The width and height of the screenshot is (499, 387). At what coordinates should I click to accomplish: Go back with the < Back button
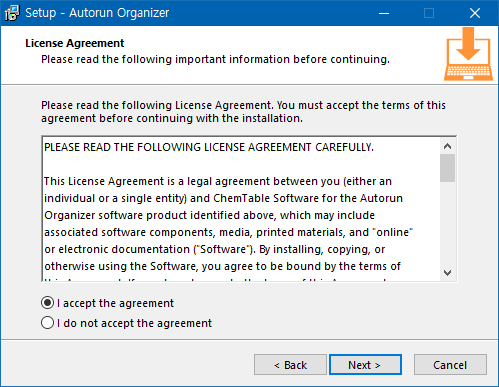pyautogui.click(x=290, y=365)
